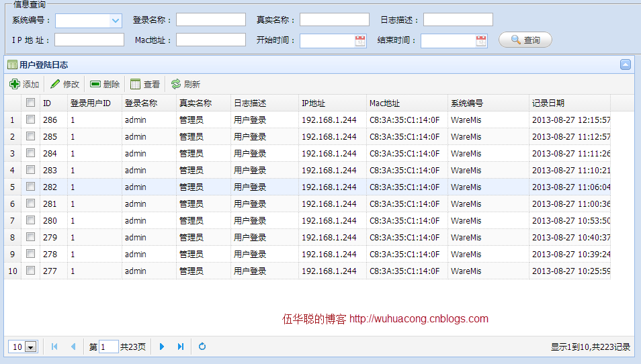Click the 修改 (edit) pencil button
This screenshot has height=364, width=641.
click(x=65, y=84)
